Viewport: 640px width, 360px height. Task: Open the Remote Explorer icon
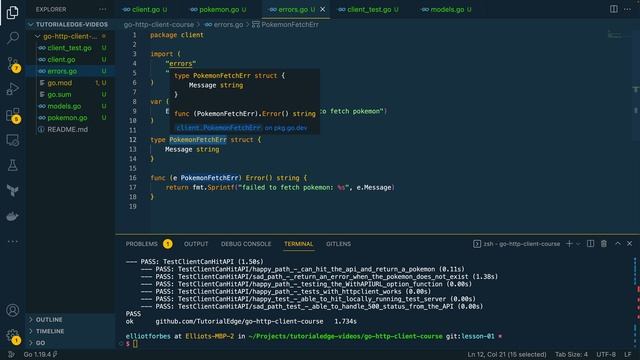click(12, 140)
